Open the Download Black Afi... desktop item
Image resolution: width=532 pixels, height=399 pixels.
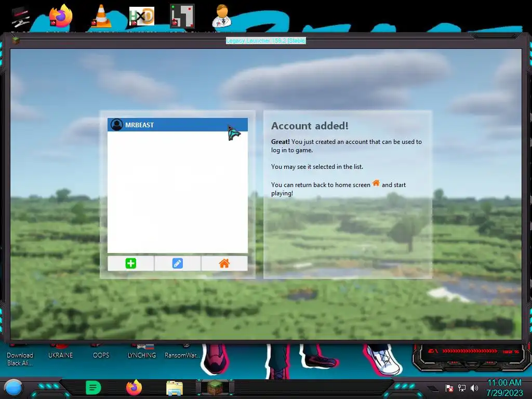coord(20,358)
